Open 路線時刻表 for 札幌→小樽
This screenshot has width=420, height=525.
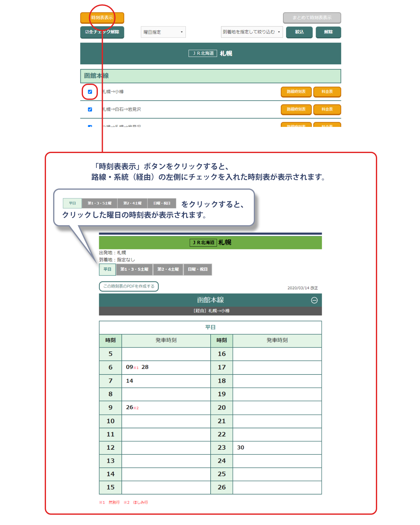pos(296,92)
